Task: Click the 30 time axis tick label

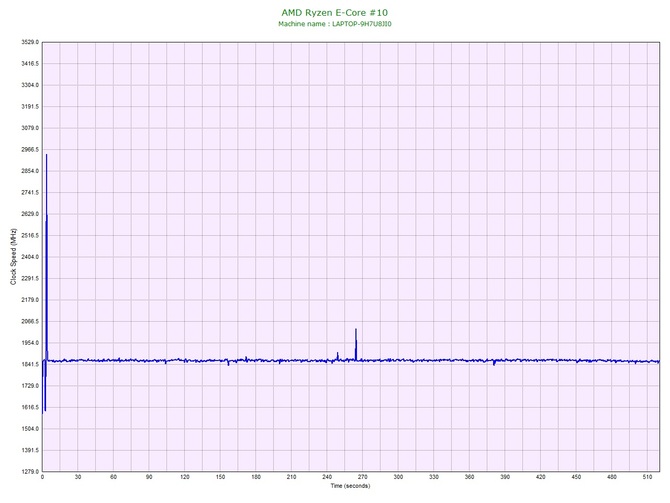Action: click(x=78, y=477)
